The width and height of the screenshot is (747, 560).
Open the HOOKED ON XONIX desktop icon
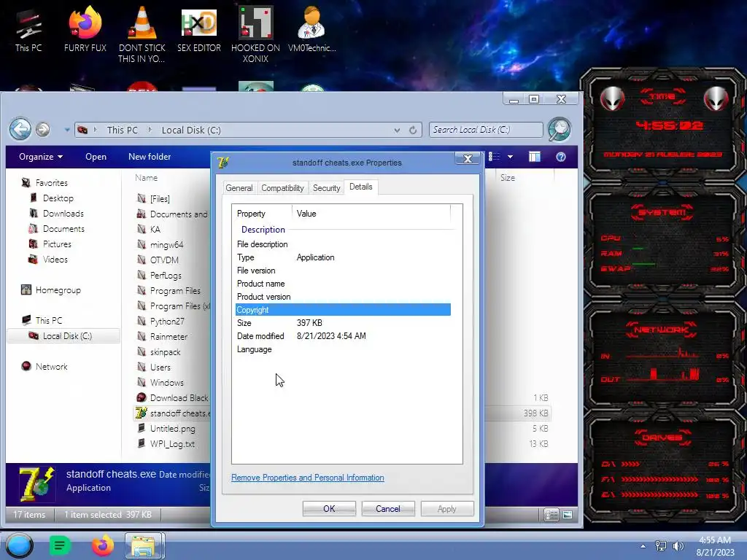[255, 34]
